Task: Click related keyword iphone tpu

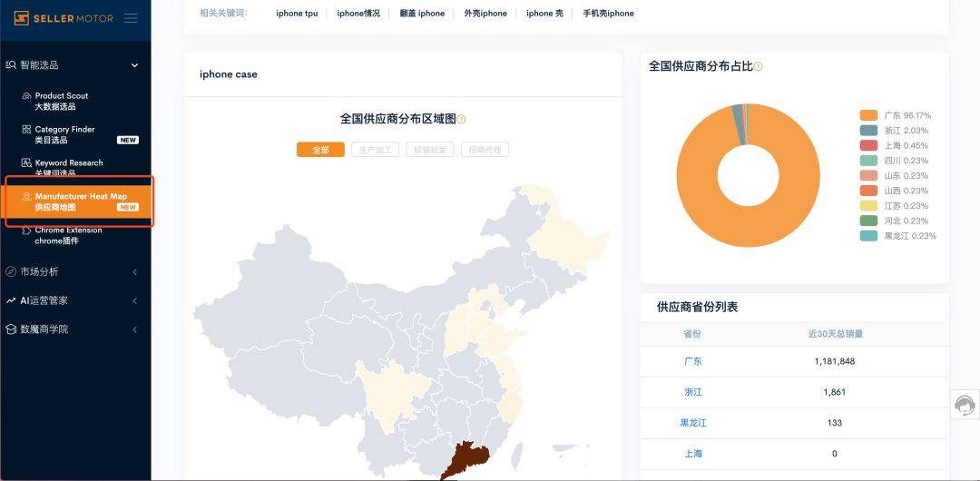Action: (x=297, y=13)
